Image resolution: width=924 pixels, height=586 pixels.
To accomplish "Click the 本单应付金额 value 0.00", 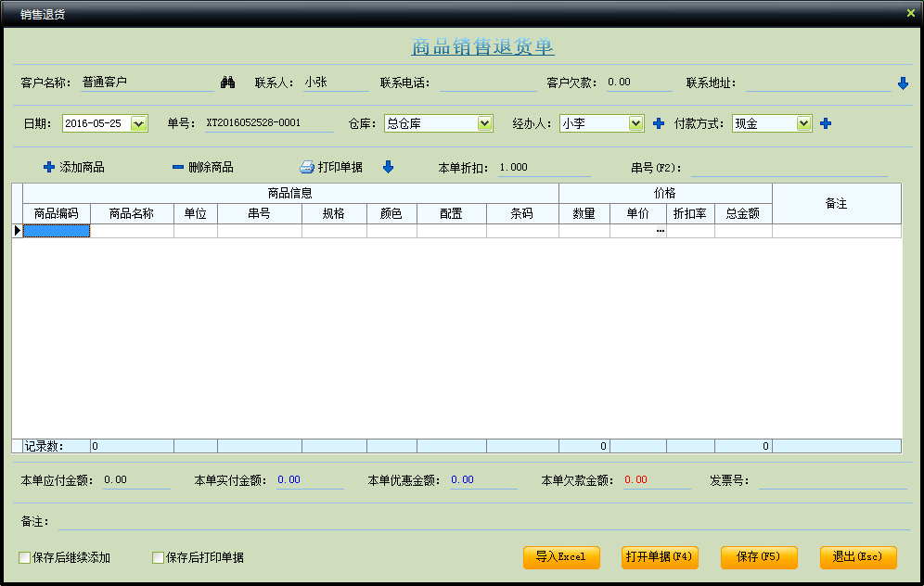I will [115, 480].
